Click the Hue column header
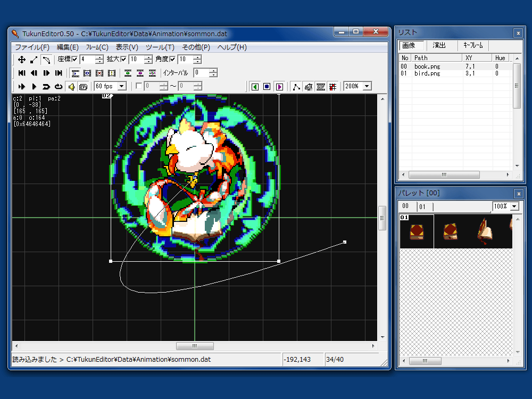Image resolution: width=532 pixels, height=399 pixels. [502, 57]
